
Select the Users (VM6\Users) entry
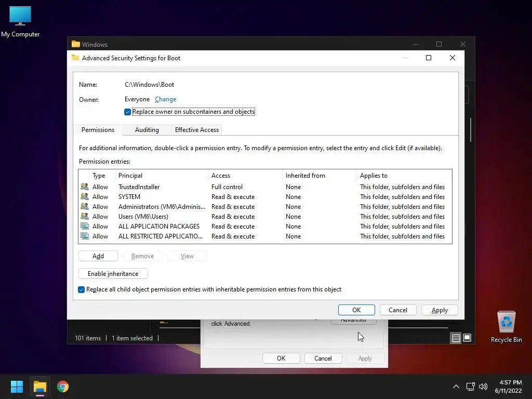click(x=265, y=216)
